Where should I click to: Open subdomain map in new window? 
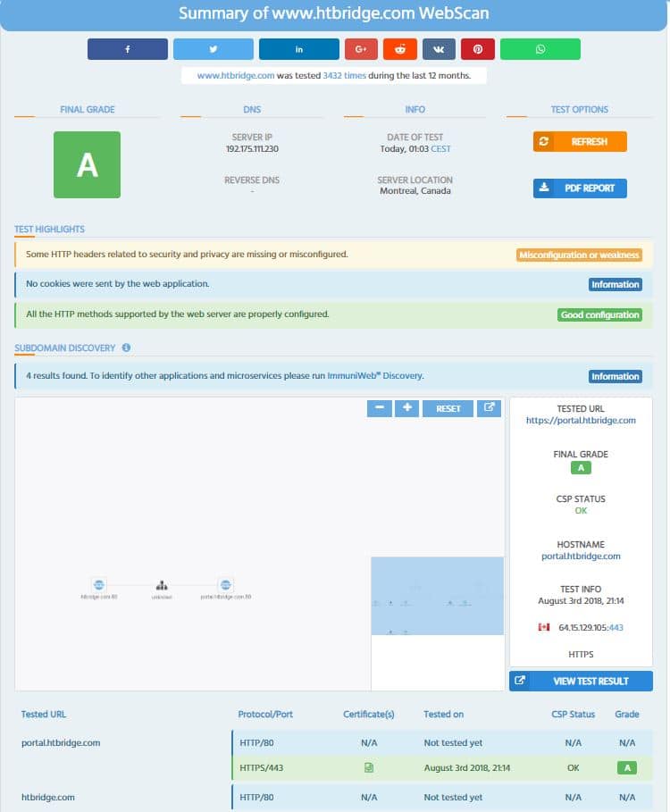489,408
